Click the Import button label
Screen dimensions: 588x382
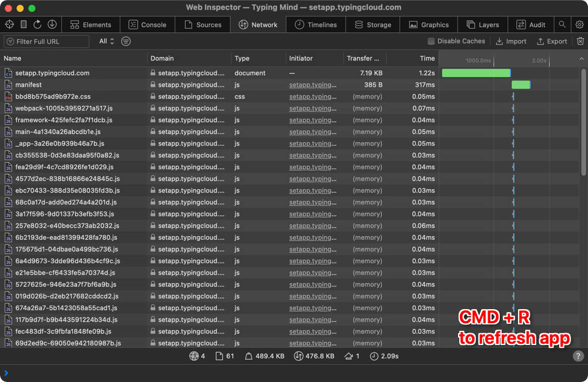tap(516, 41)
